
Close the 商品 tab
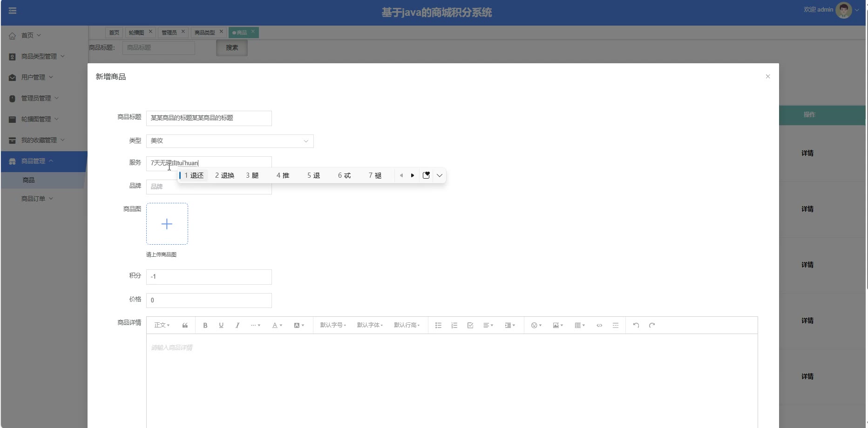253,32
